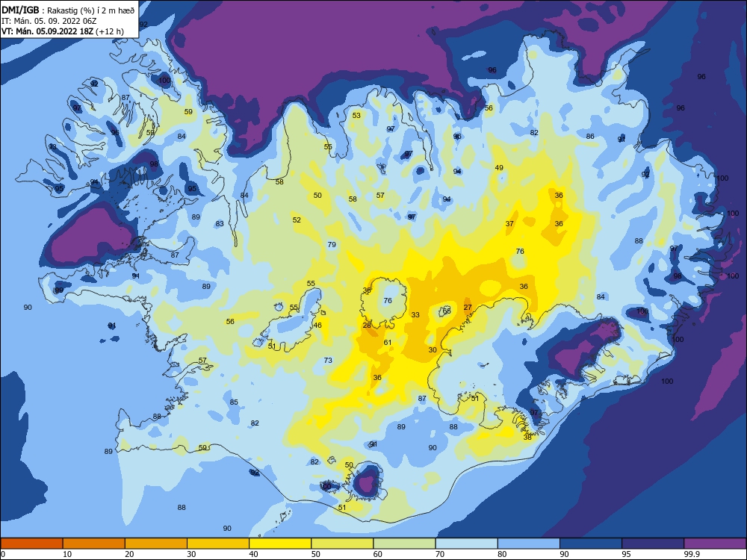747x560 pixels.
Task: Select the humidity value 28 on the map
Action: point(367,326)
